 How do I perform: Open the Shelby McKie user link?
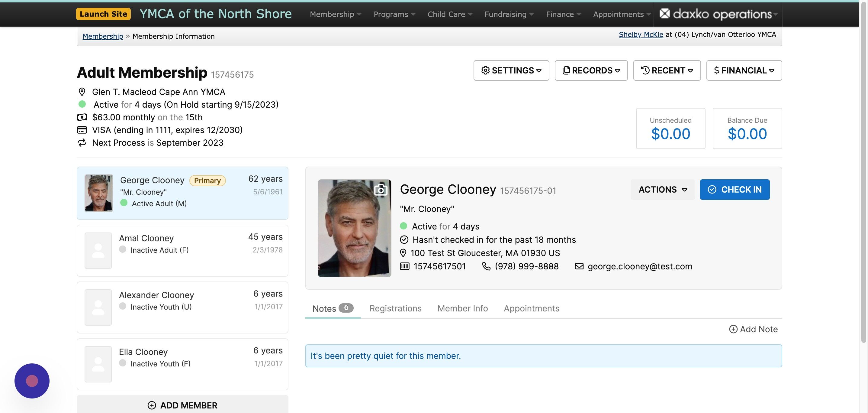click(641, 34)
